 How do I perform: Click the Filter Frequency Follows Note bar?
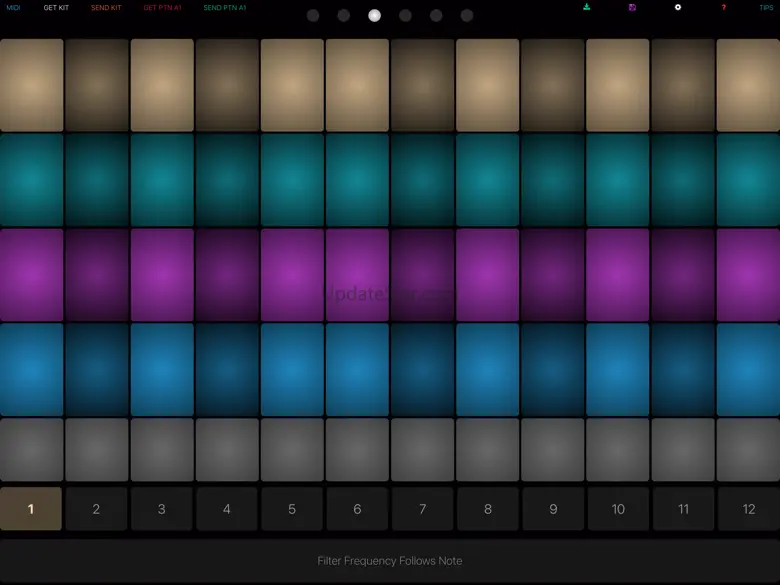[x=390, y=561]
